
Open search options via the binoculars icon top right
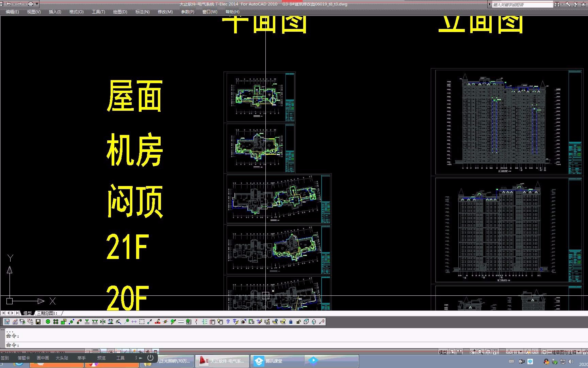pyautogui.click(x=557, y=4)
